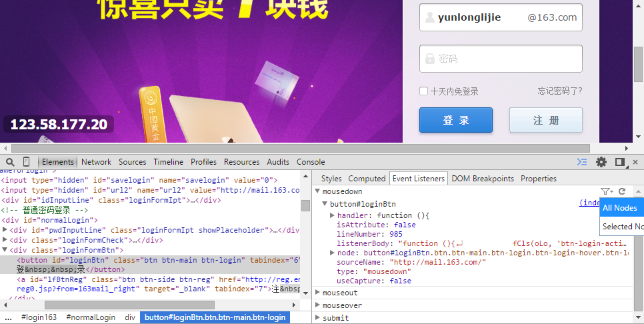
Task: Expand the submit listener section
Action: (317, 318)
